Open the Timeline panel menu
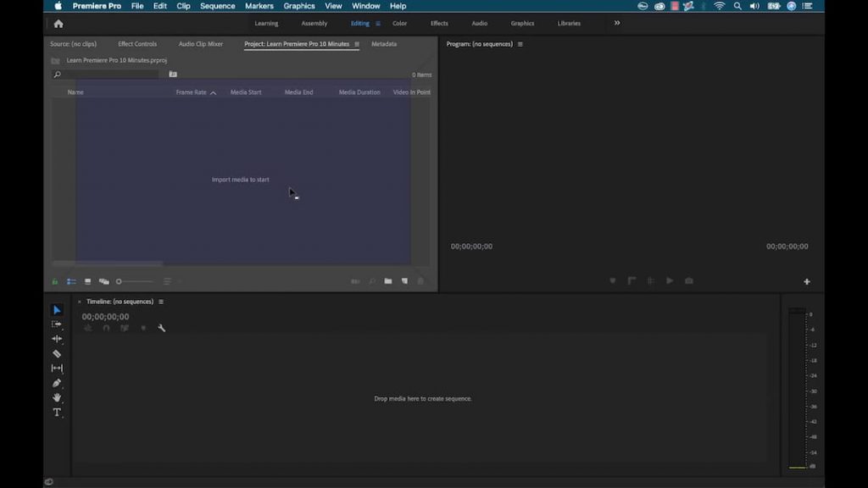868x488 pixels. click(160, 301)
